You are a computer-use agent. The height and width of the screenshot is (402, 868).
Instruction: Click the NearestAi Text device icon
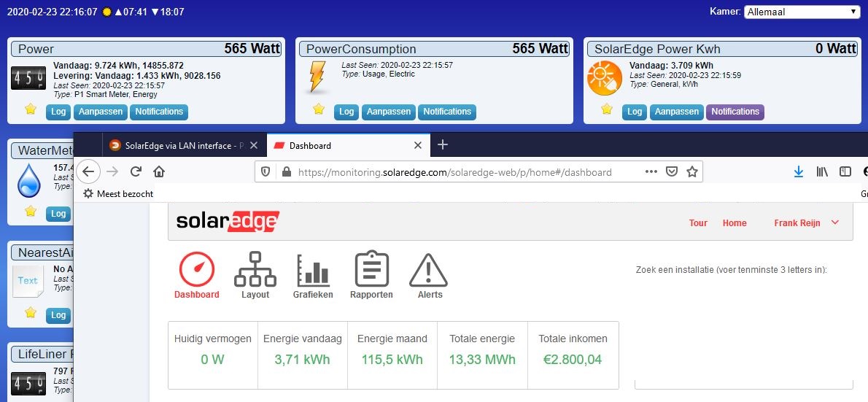click(28, 281)
